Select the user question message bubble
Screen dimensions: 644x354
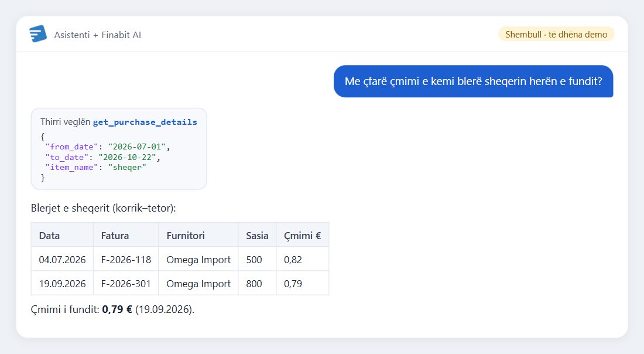pyautogui.click(x=473, y=81)
